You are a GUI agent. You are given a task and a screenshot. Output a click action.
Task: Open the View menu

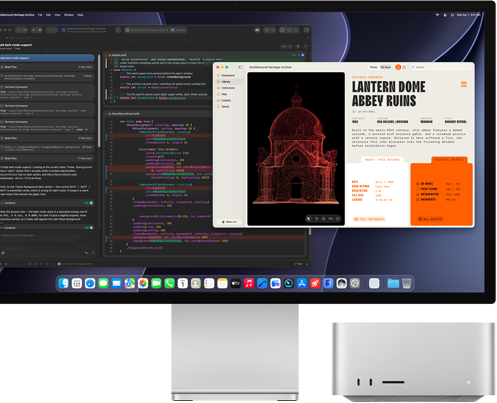coord(57,15)
